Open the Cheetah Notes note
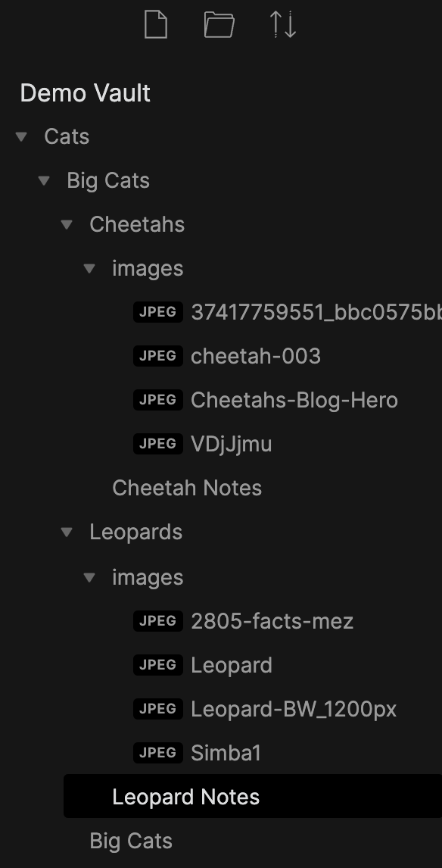The height and width of the screenshot is (868, 442). [187, 488]
